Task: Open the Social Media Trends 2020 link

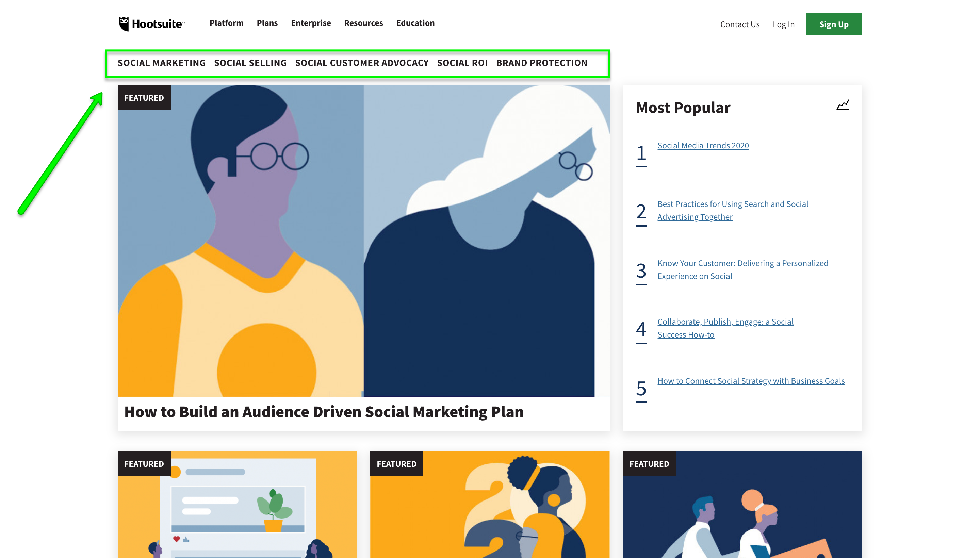Action: (x=703, y=146)
